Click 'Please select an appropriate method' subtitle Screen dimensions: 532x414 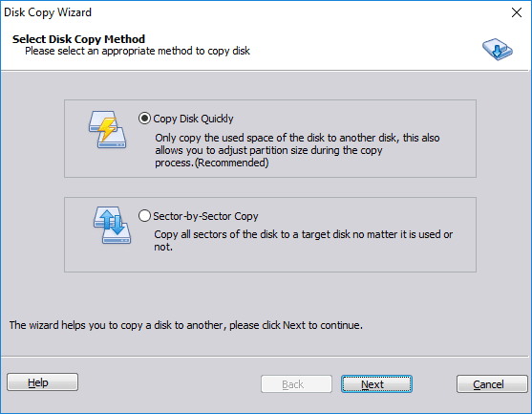tap(138, 51)
